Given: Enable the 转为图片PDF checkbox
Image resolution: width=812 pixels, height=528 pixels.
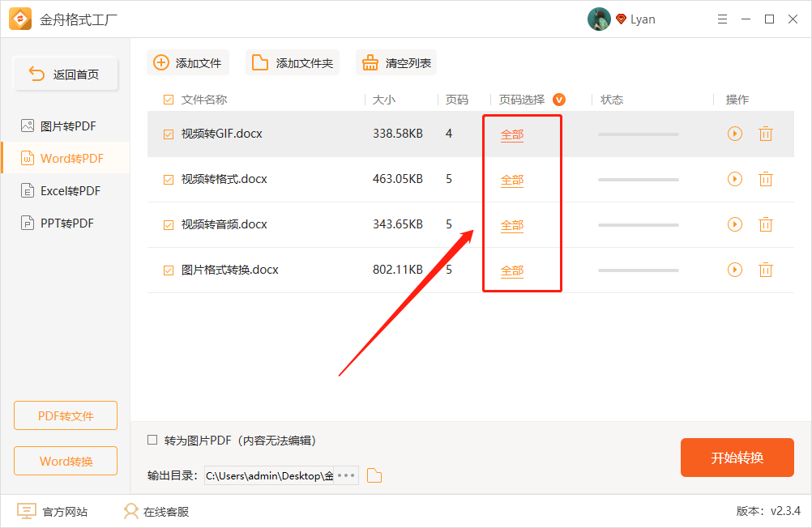Looking at the screenshot, I should tap(152, 440).
